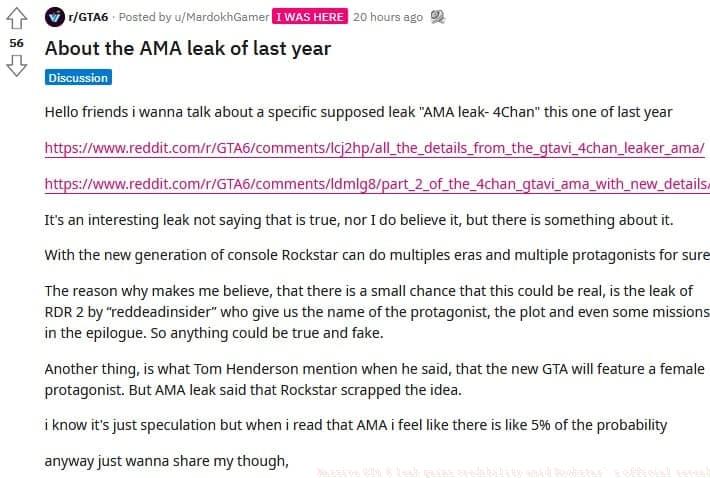This screenshot has height=478, width=710.
Task: Click the "20 hours ago" timestamp
Action: [388, 17]
